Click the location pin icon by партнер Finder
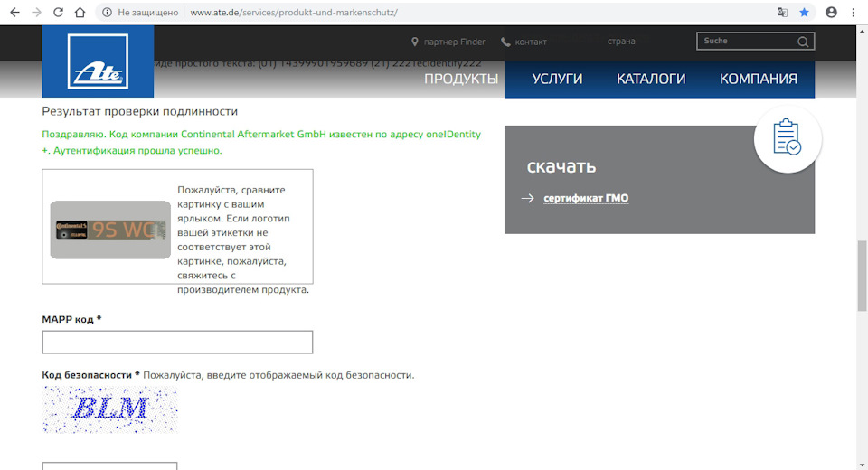Image resolution: width=868 pixels, height=470 pixels. [415, 42]
